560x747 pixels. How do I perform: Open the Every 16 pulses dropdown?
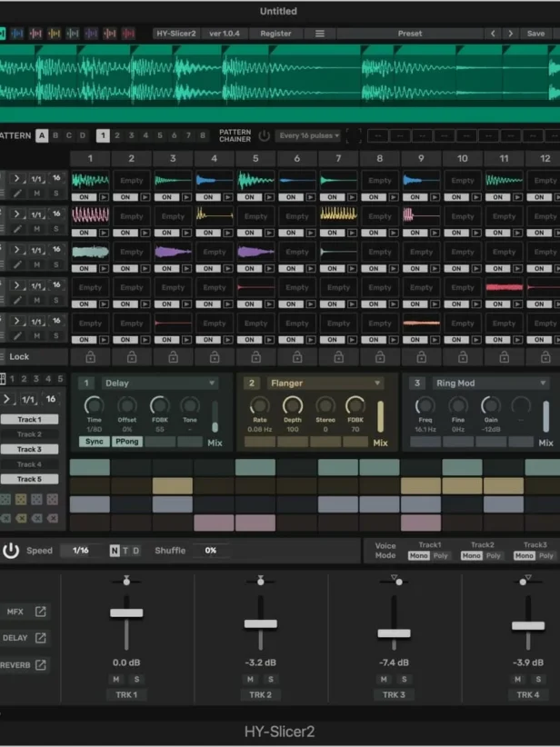(x=309, y=135)
